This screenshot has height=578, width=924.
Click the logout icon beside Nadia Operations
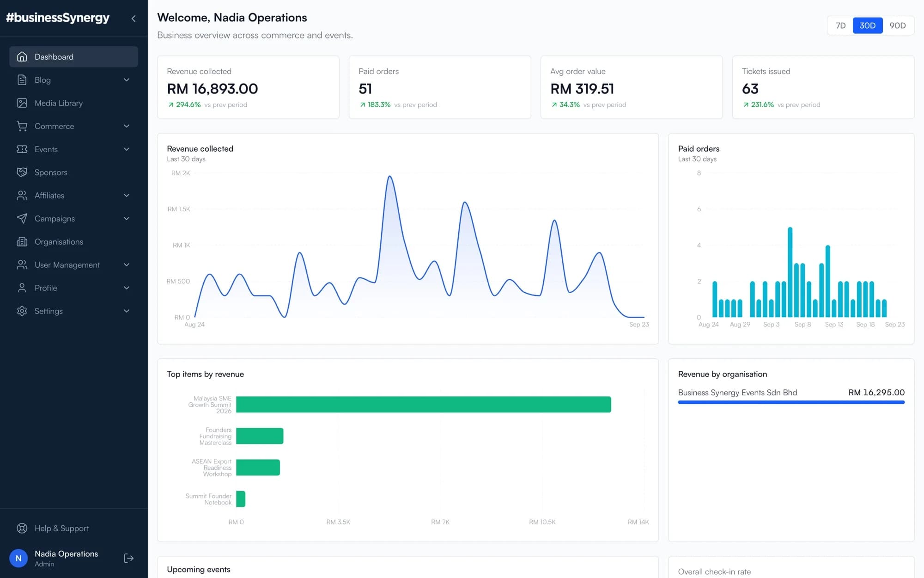[x=129, y=558]
